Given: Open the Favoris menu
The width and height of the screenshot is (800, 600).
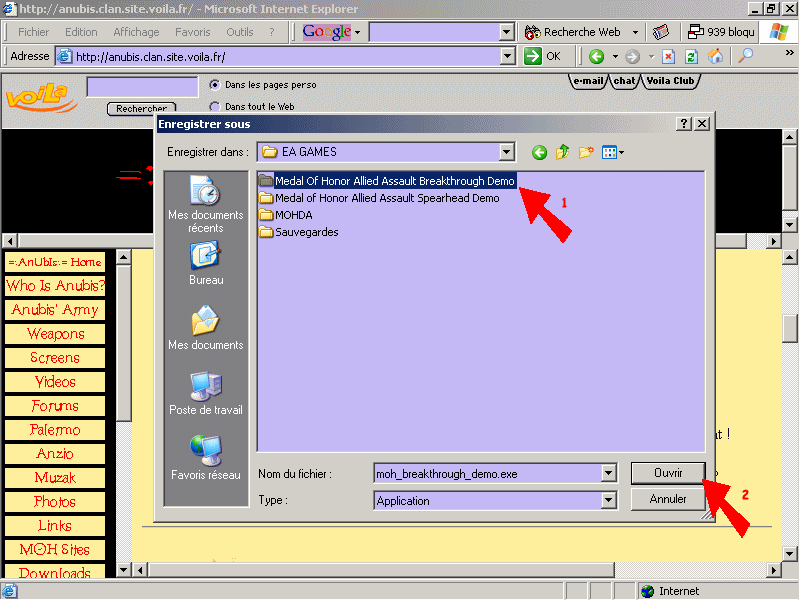Looking at the screenshot, I should 192,32.
